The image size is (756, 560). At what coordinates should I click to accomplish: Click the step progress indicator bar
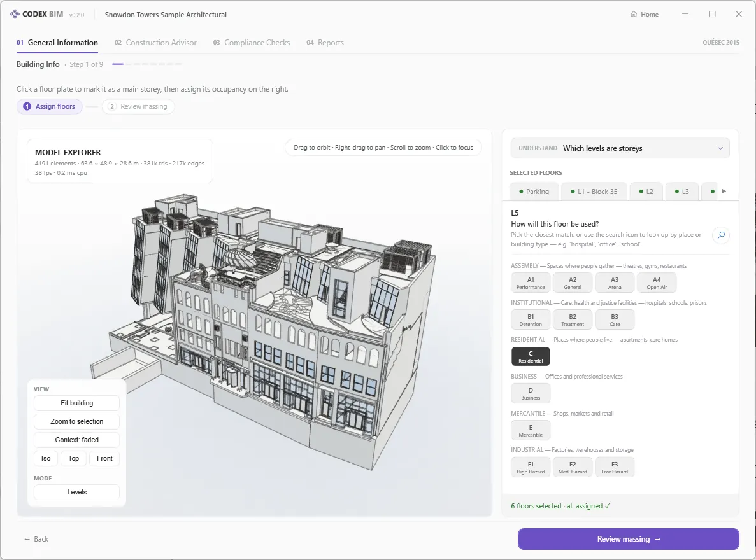pos(146,64)
